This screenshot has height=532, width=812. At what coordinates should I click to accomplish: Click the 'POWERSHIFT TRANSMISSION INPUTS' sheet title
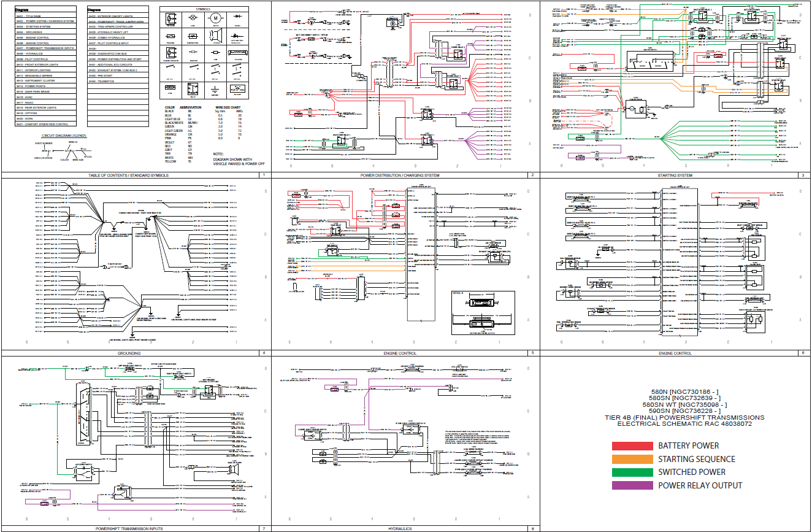[x=129, y=528]
